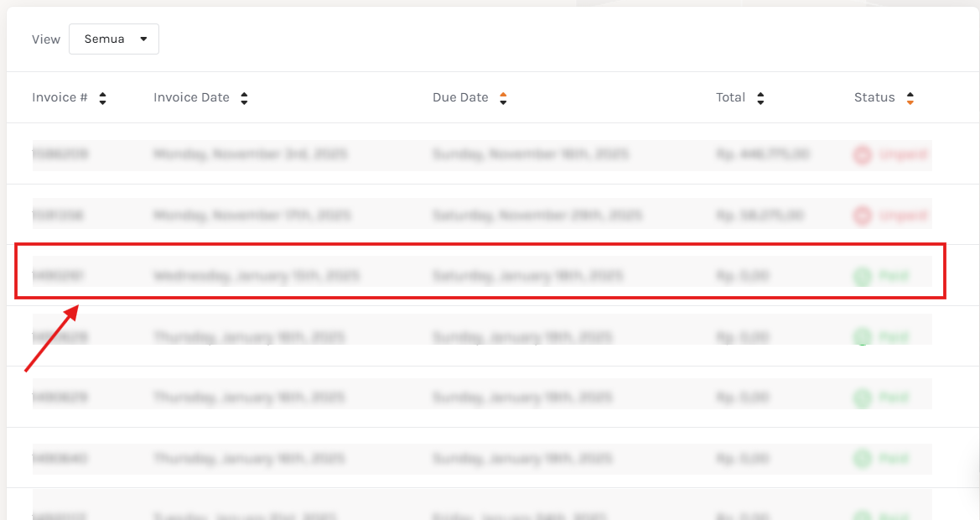Click the sort arrows beside Invoice Date
980x520 pixels.
[x=244, y=98]
